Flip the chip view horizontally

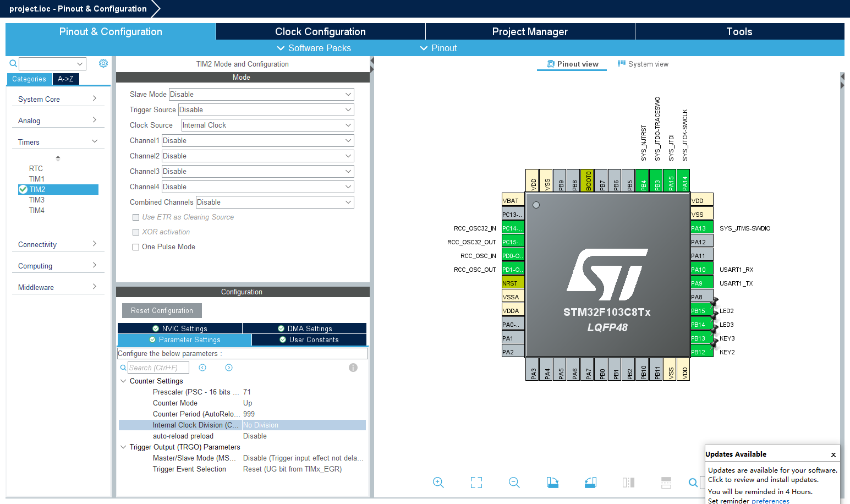628,483
